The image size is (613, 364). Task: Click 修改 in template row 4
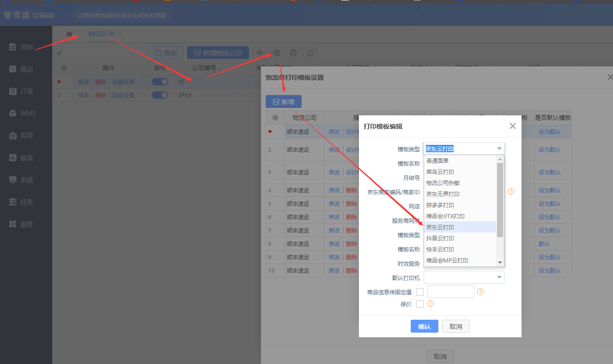pos(334,190)
